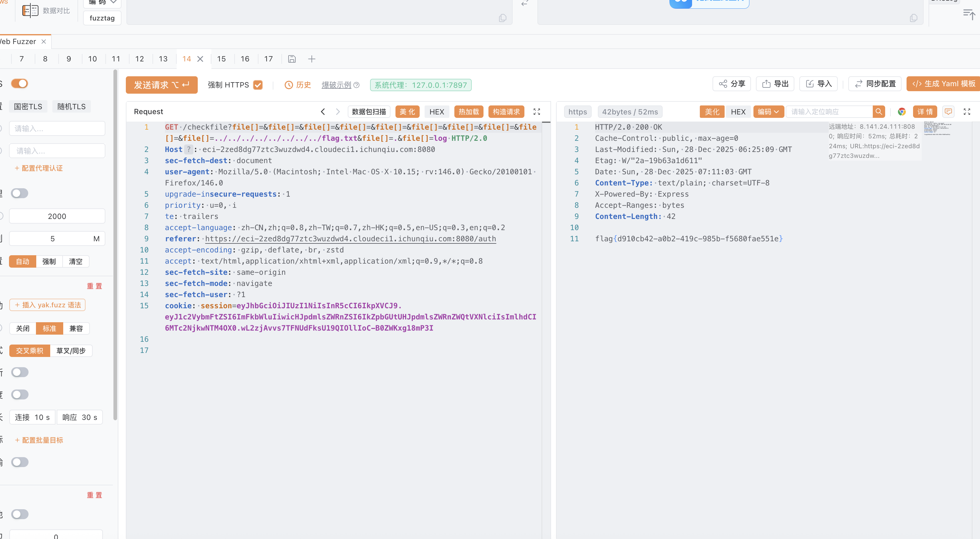Click the send request button
The height and width of the screenshot is (539, 980).
click(x=161, y=85)
